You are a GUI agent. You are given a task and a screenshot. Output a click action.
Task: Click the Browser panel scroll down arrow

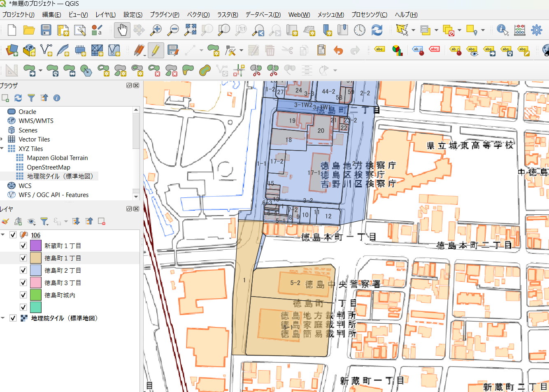(x=136, y=197)
